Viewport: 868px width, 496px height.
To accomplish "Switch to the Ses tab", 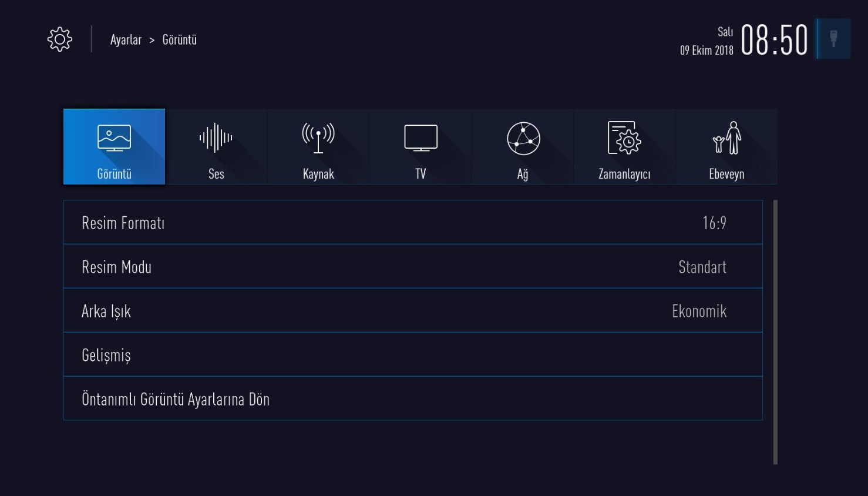I will pos(216,147).
